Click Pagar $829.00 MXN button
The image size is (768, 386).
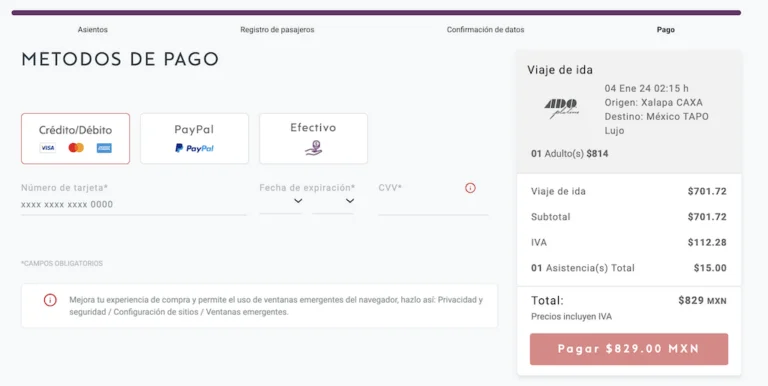click(x=629, y=349)
